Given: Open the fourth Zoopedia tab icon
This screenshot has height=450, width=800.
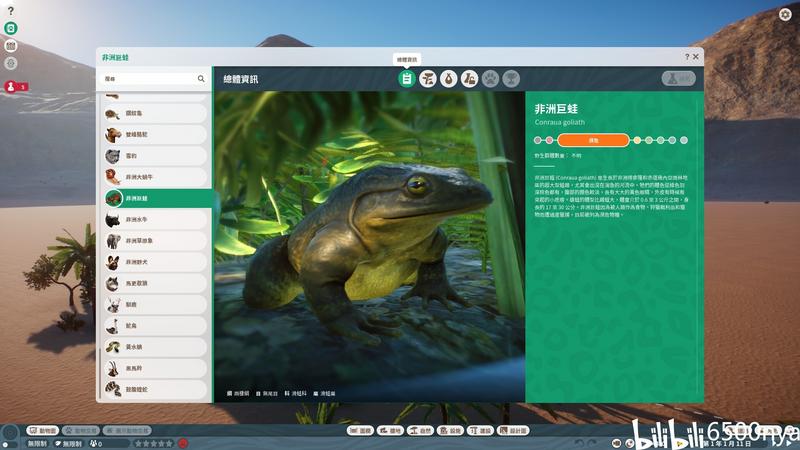Looking at the screenshot, I should tap(469, 79).
